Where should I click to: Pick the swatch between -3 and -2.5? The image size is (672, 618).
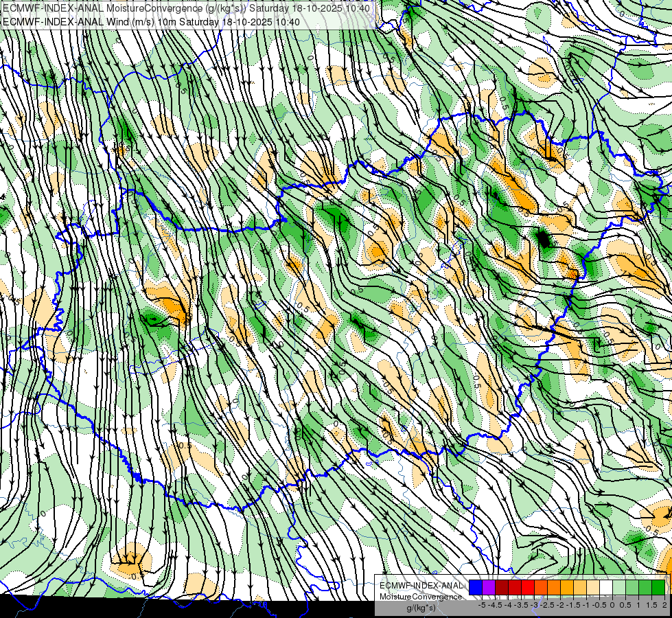click(541, 587)
